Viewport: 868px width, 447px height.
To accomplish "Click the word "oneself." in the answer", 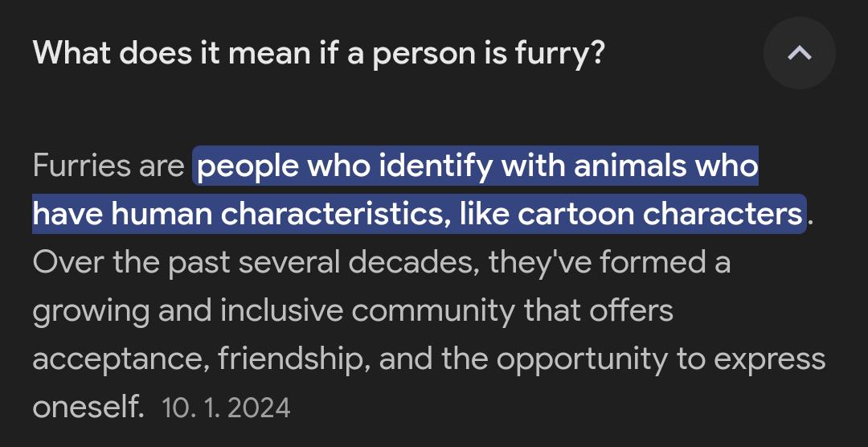I will tap(88, 407).
